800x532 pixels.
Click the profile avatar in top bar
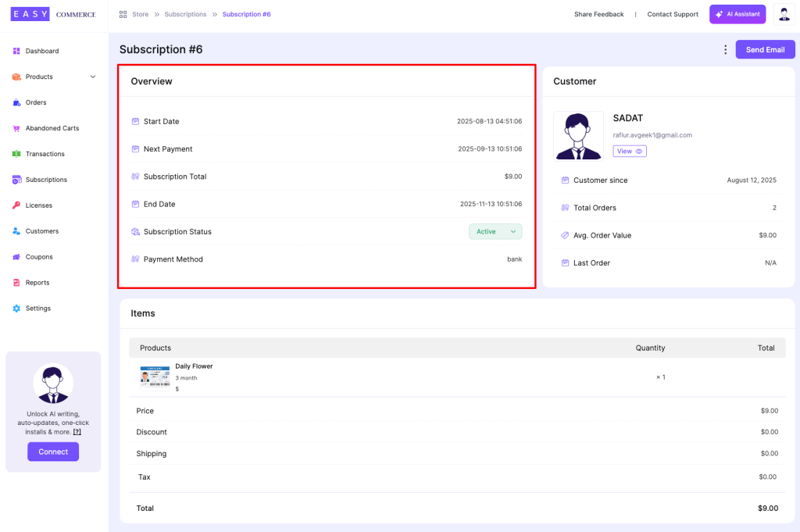pos(784,14)
